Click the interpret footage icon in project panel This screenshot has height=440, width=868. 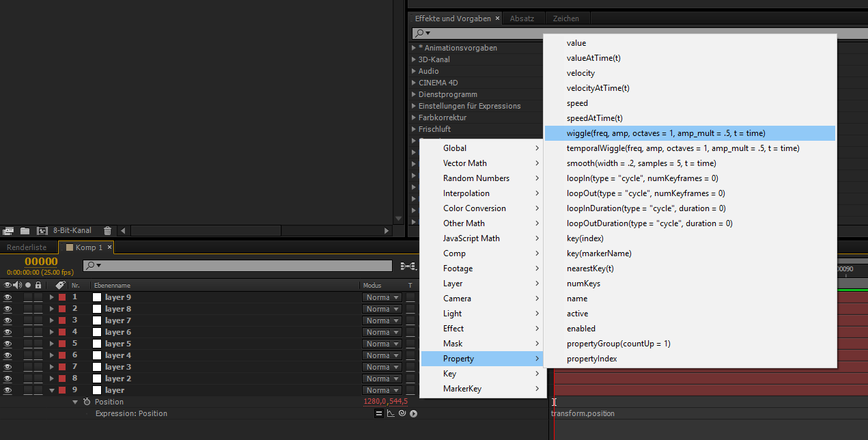click(8, 231)
